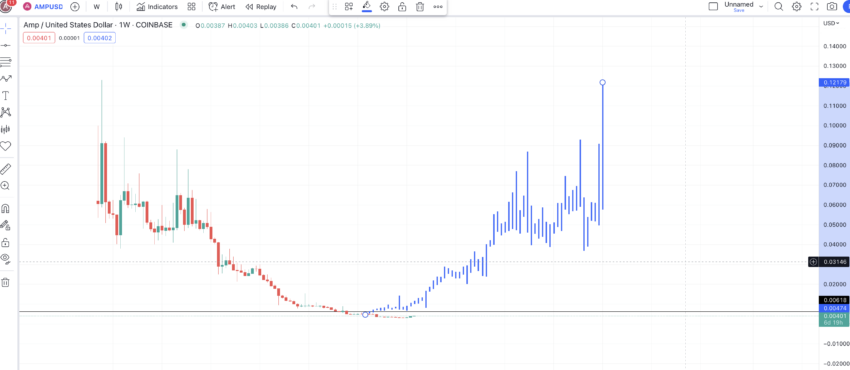Add order at the 0.03146 crosshair plus

pos(813,262)
